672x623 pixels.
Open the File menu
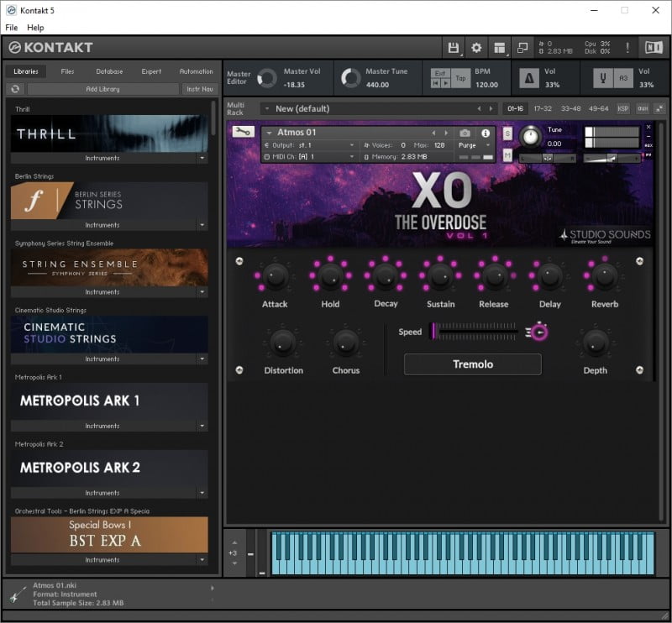(12, 28)
